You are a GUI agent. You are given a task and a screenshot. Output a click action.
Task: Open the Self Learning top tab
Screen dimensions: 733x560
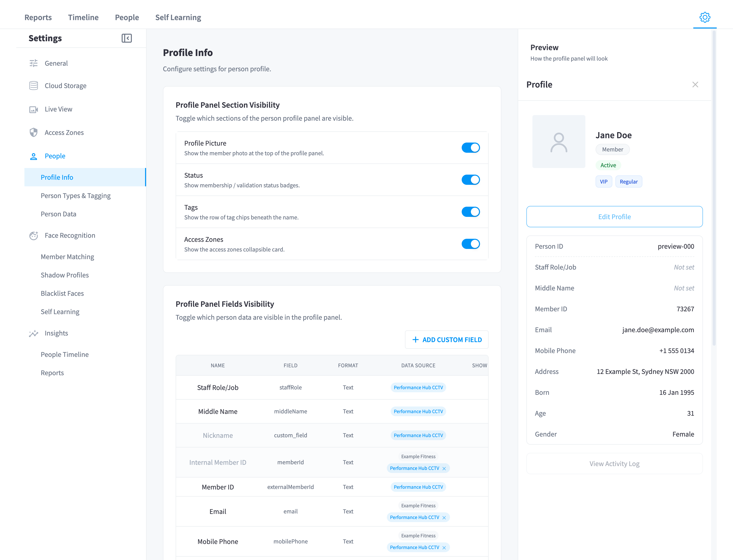178,17
